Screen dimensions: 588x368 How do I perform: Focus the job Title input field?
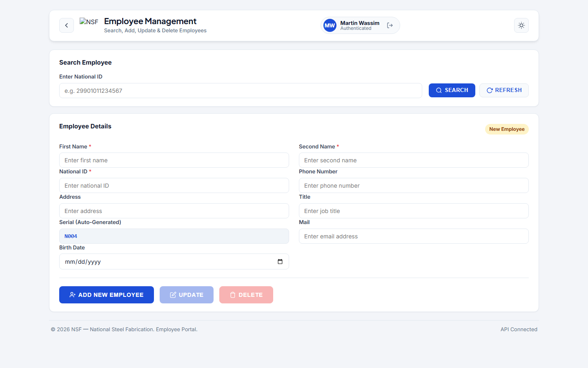click(414, 211)
